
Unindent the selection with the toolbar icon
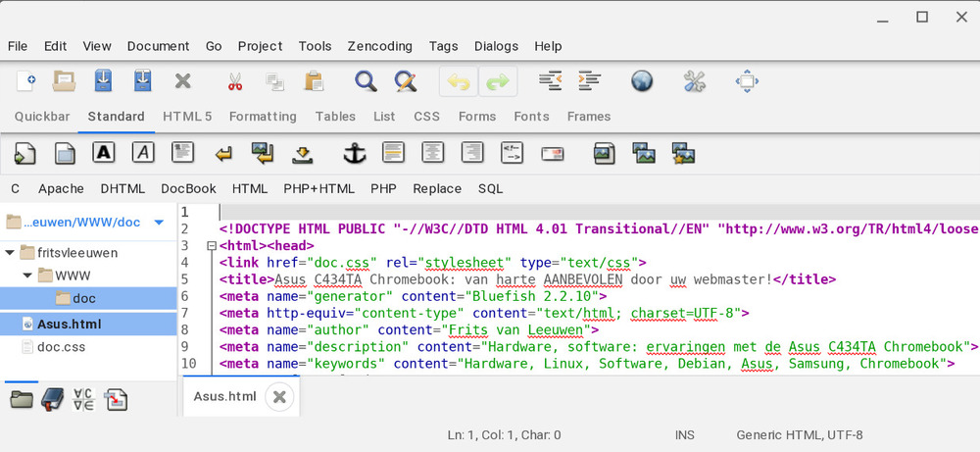[550, 81]
